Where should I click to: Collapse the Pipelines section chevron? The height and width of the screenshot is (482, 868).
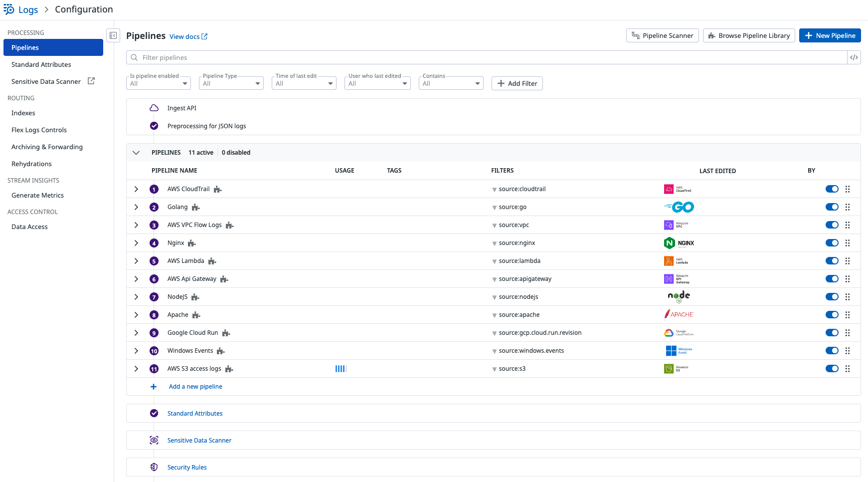[136, 153]
